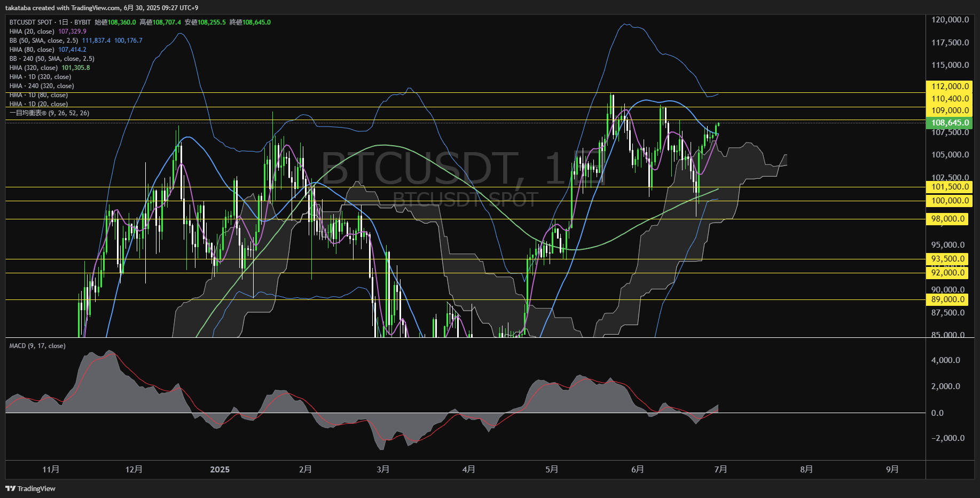Click the yellow 98,000.0 price level label
This screenshot has height=498, width=980.
point(947,219)
